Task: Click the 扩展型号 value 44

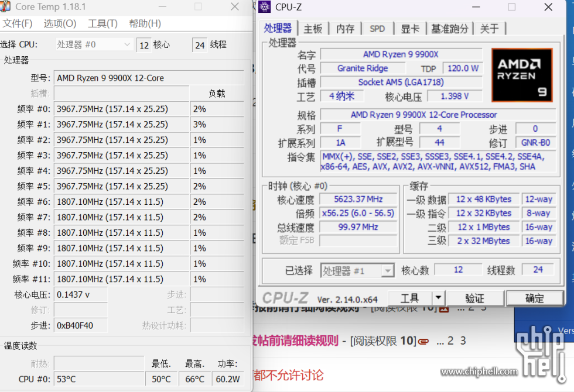Action: click(x=439, y=143)
